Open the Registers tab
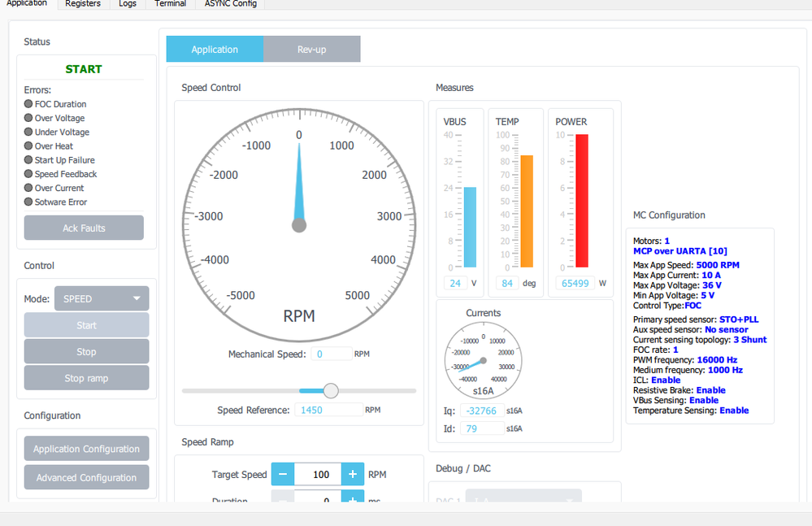Viewport: 812px width, 526px height. click(83, 3)
